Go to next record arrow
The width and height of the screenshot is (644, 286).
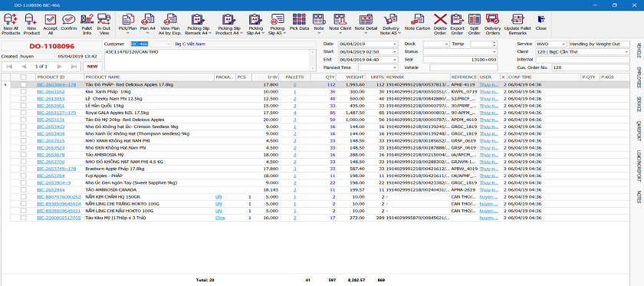(60, 67)
